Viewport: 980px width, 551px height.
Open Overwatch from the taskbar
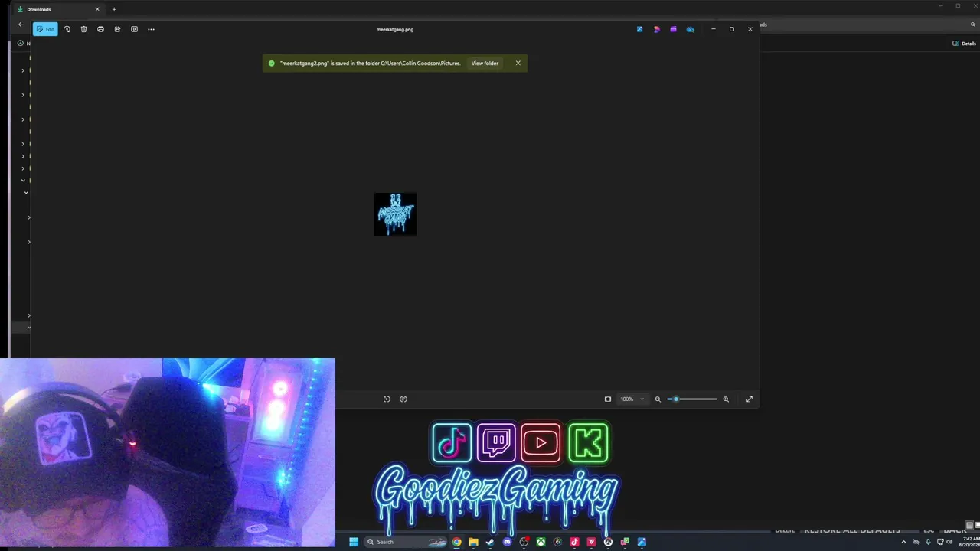(608, 542)
